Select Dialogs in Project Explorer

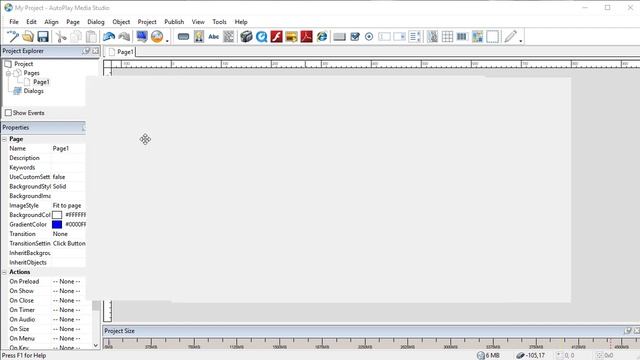pyautogui.click(x=33, y=91)
